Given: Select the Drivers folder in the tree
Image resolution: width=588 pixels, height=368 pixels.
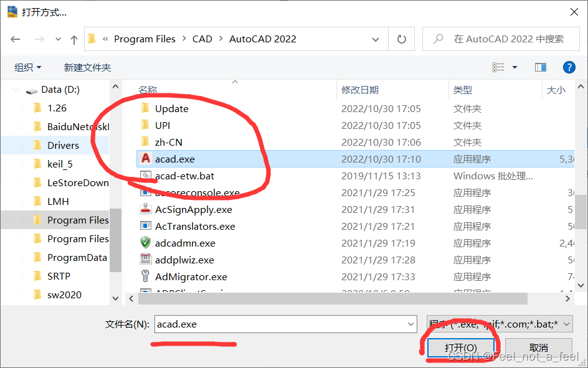Looking at the screenshot, I should (63, 146).
